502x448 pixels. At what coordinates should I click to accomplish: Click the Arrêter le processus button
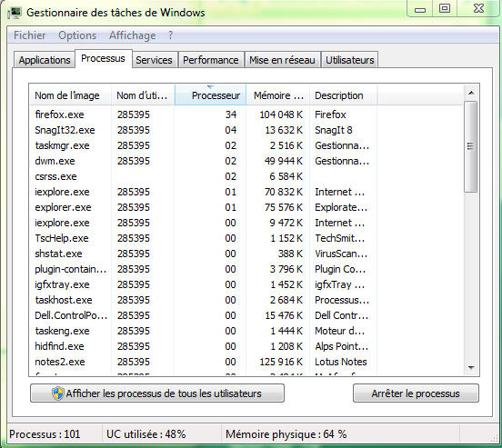point(416,393)
